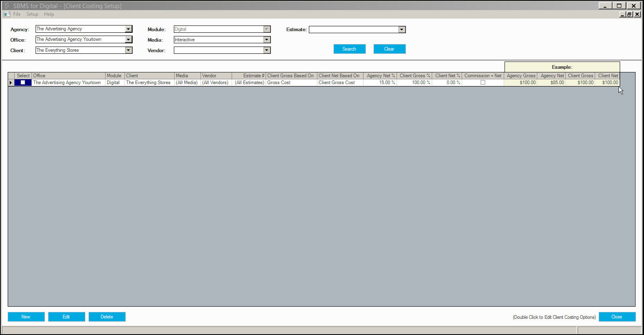Minimize the inner Client Costing Setup window
The height and width of the screenshot is (335, 644).
[x=623, y=14]
